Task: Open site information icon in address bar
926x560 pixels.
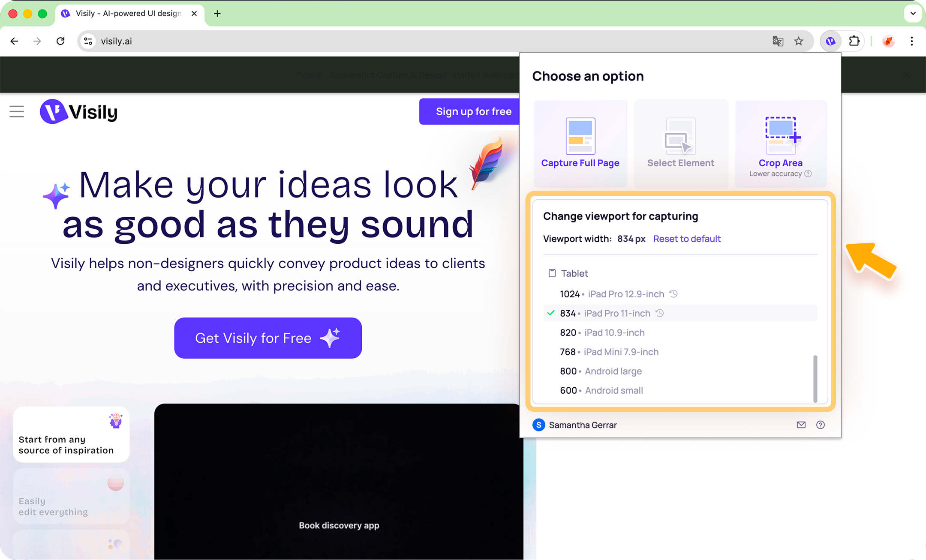Action: click(x=88, y=41)
